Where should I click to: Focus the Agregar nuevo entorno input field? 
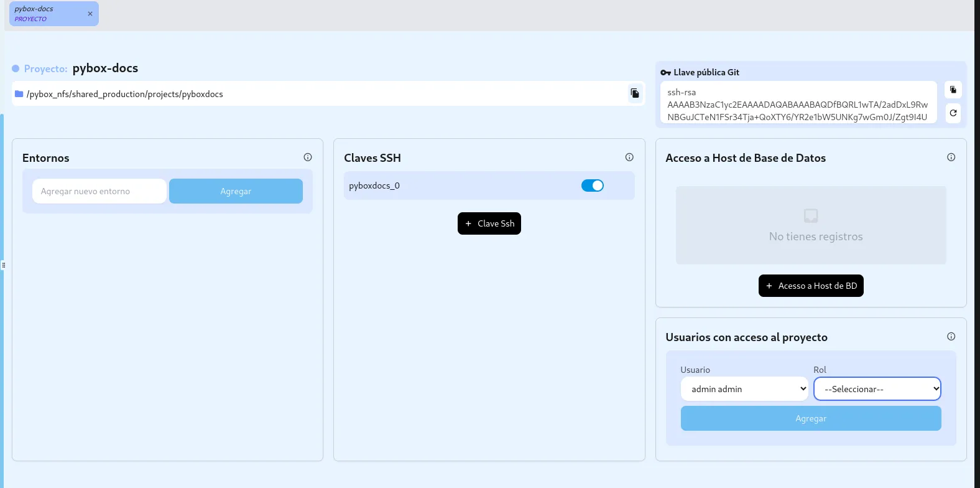[99, 191]
